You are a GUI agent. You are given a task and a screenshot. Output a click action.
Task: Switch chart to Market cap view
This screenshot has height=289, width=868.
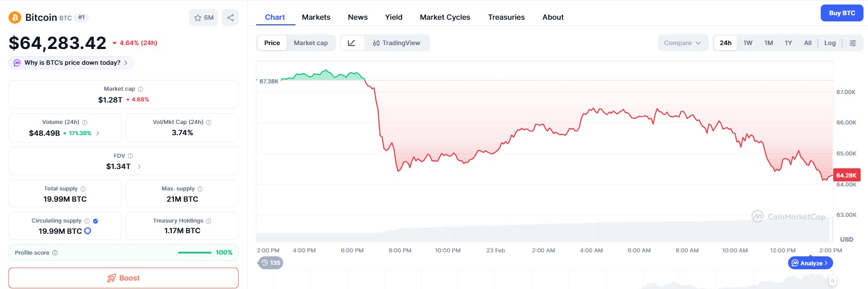[310, 43]
